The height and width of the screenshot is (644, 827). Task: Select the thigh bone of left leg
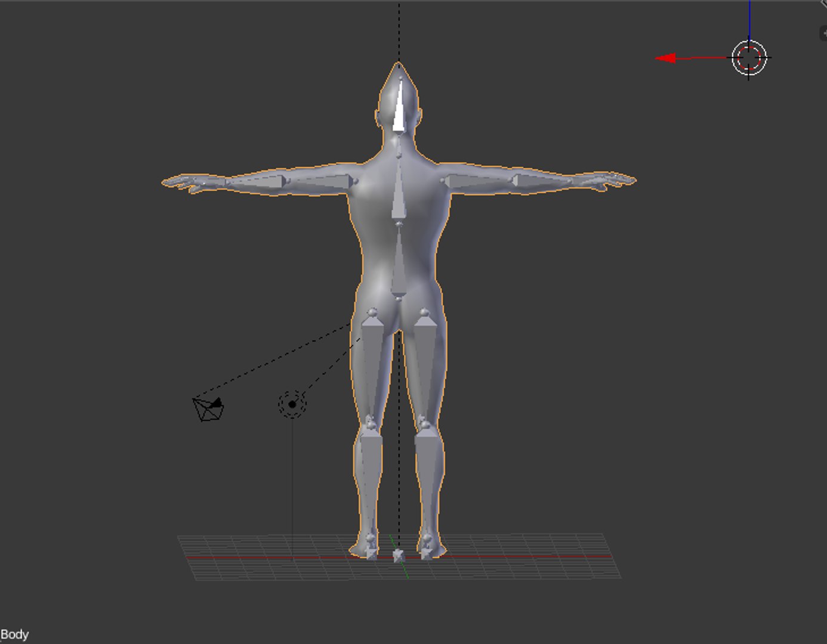(x=373, y=366)
